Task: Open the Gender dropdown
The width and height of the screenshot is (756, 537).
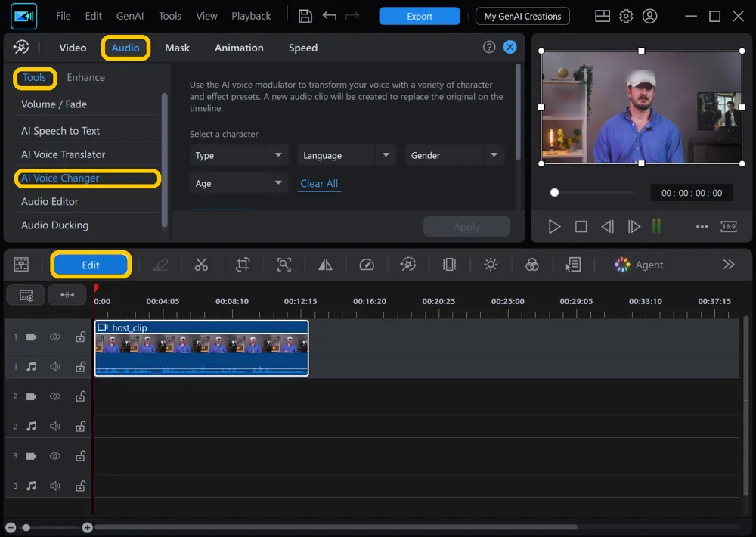Action: [454, 155]
